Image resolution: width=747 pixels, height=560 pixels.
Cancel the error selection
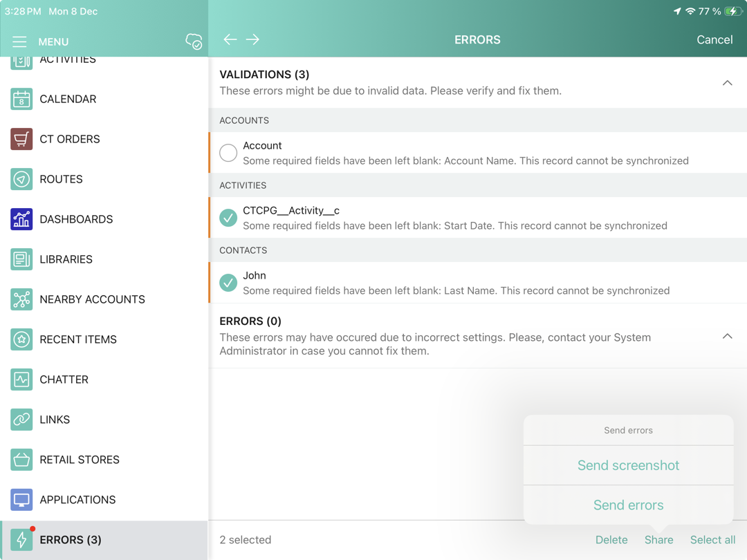[x=714, y=39]
